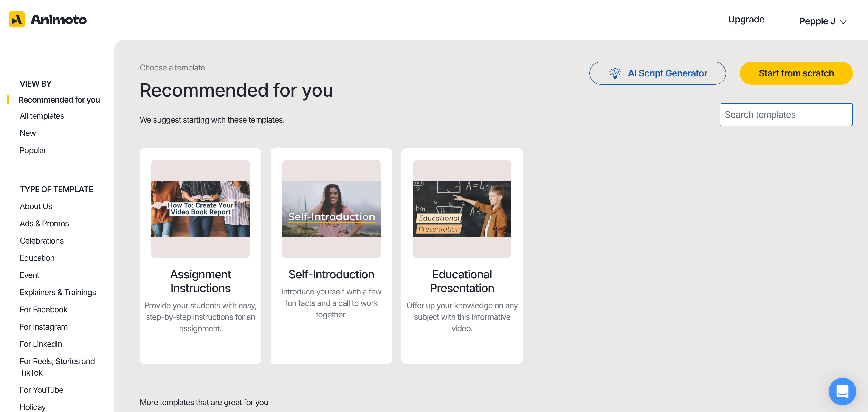This screenshot has width=868, height=412.
Task: Select the Recommended for you view
Action: click(59, 100)
